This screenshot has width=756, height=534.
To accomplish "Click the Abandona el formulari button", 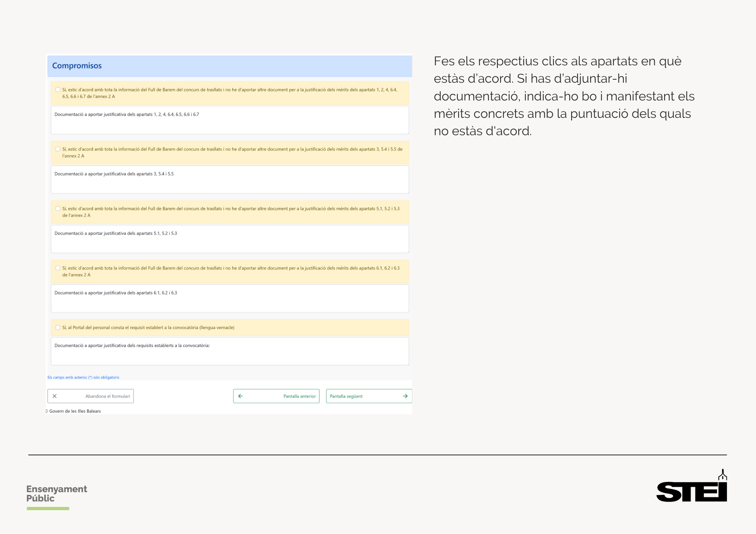I will [x=91, y=396].
